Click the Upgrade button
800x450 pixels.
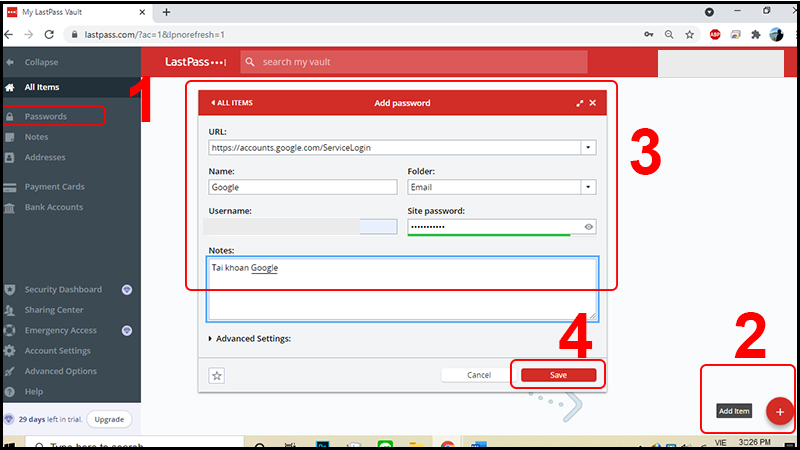(109, 419)
